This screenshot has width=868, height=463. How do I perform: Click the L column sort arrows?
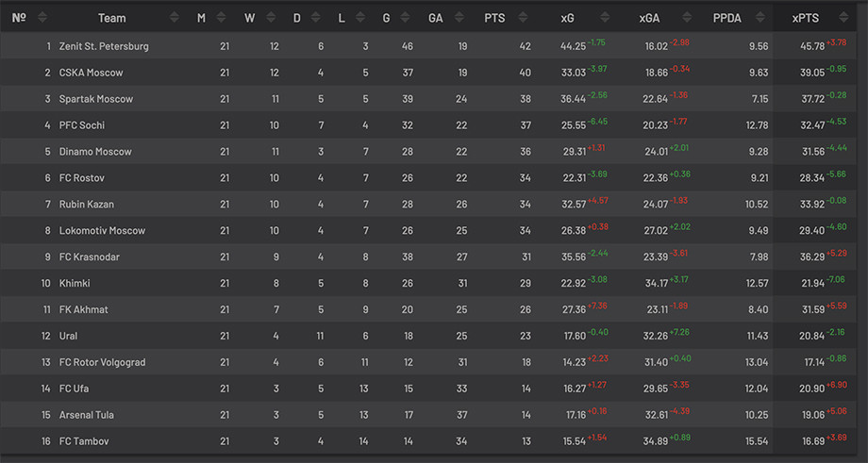(361, 18)
